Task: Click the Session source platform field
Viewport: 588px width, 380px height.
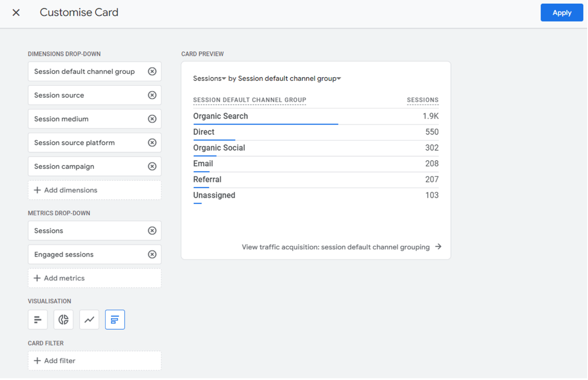Action: [95, 143]
